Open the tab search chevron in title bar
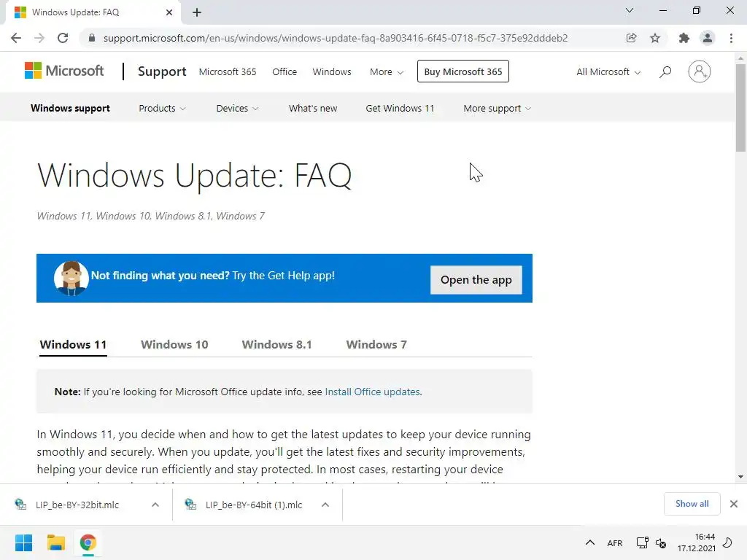This screenshot has height=560, width=747. 630,10
